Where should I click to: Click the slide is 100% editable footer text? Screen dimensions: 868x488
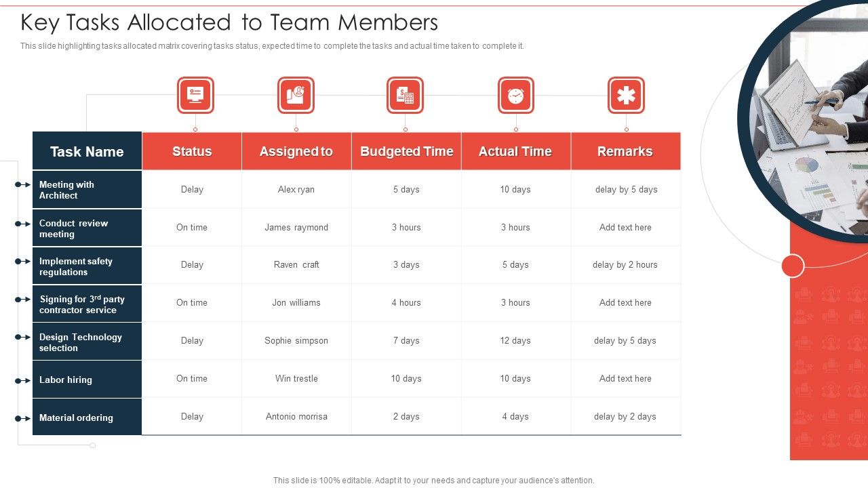click(434, 481)
